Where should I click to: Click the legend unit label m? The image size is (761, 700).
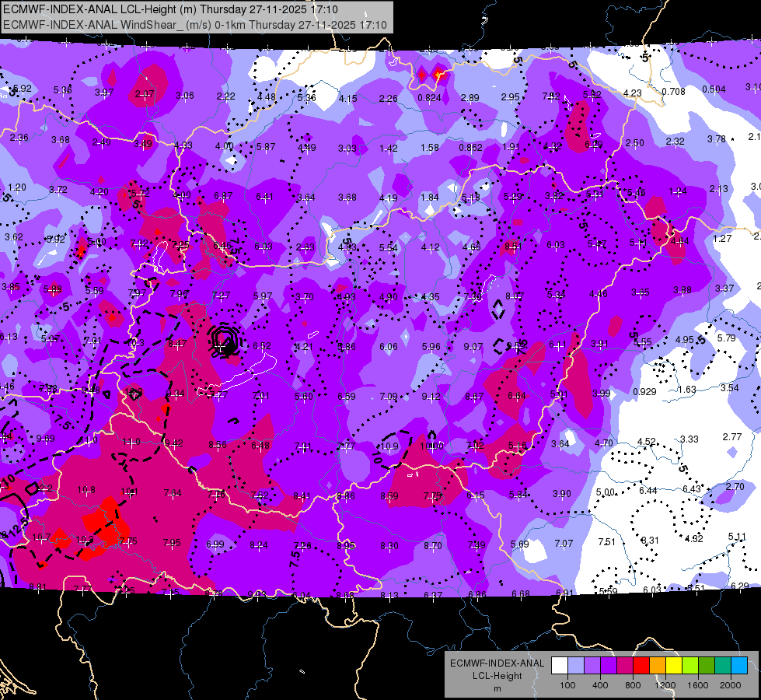click(497, 688)
